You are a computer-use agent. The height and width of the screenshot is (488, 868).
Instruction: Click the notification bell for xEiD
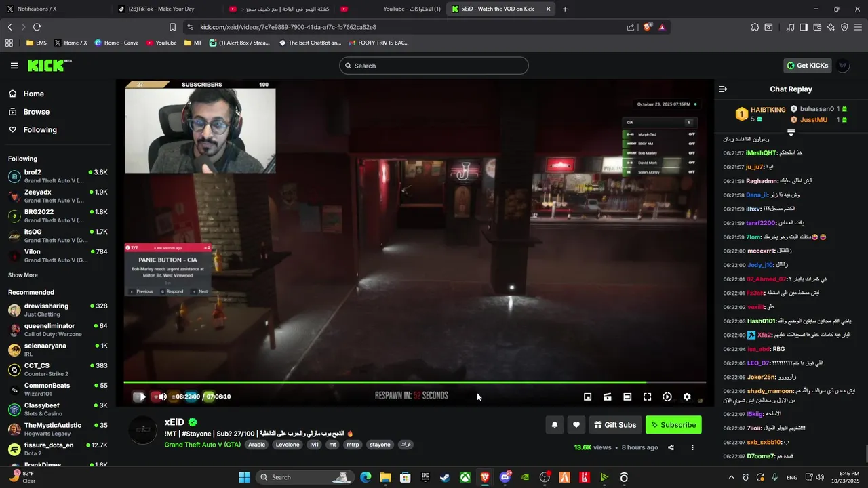click(554, 425)
